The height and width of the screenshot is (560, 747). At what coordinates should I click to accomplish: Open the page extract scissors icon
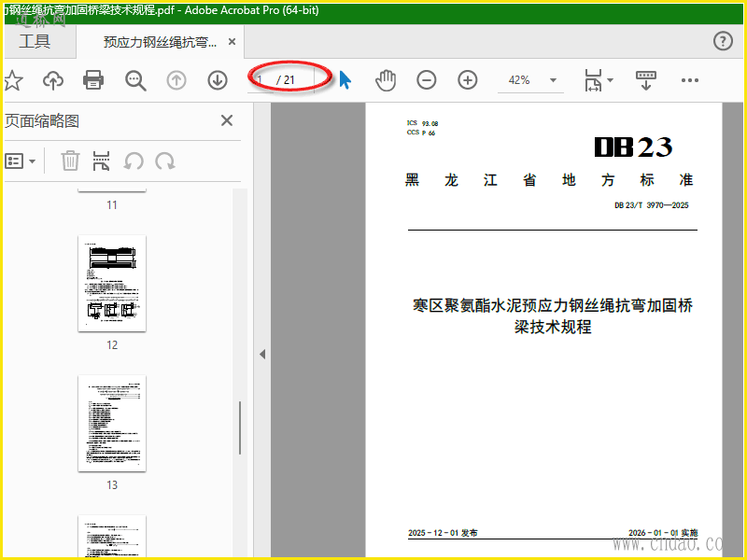point(101,161)
